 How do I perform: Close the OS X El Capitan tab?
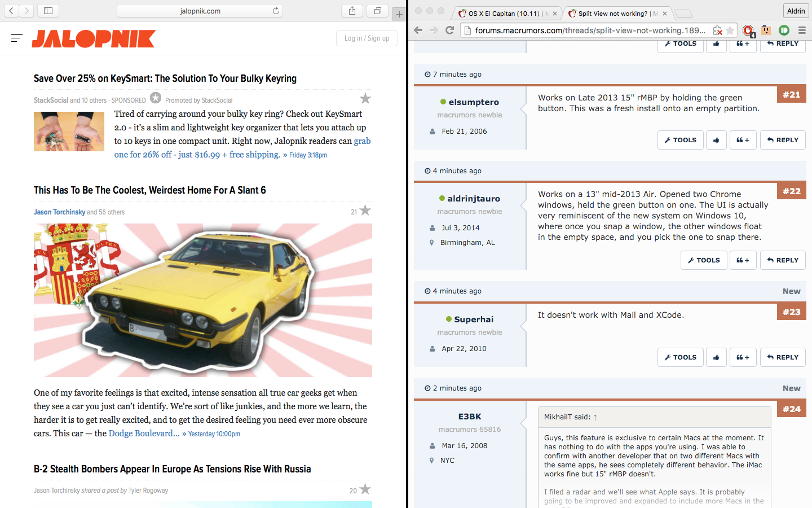(555, 14)
